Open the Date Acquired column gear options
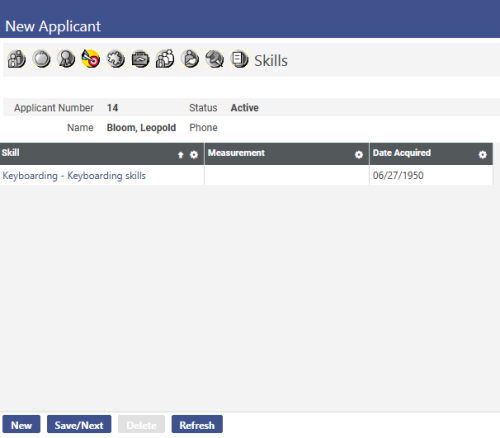 click(482, 155)
